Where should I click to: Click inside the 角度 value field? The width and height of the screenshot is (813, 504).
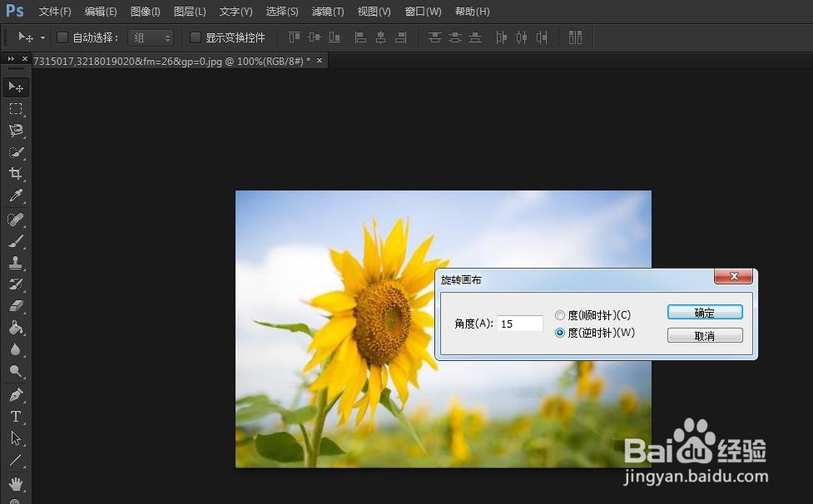tap(519, 323)
